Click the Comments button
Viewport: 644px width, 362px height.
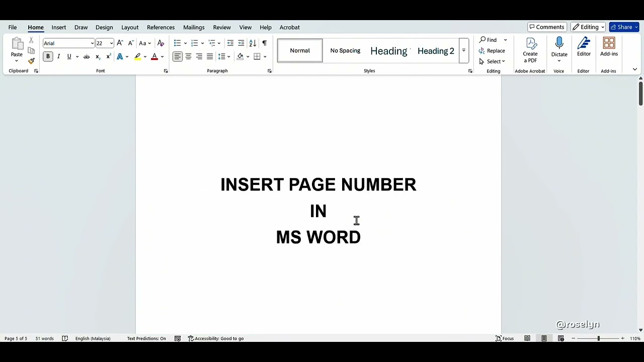click(547, 27)
